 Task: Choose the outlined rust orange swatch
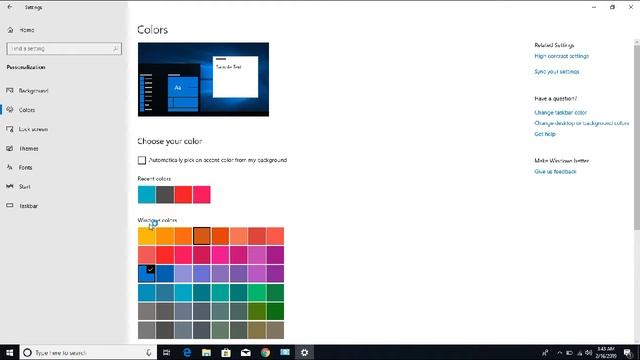pyautogui.click(x=202, y=236)
